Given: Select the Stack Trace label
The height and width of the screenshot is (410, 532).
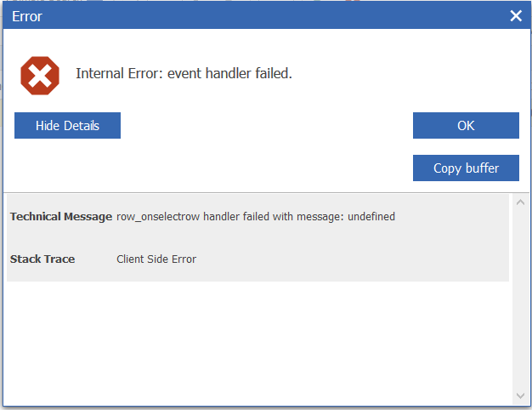Looking at the screenshot, I should pyautogui.click(x=42, y=259).
